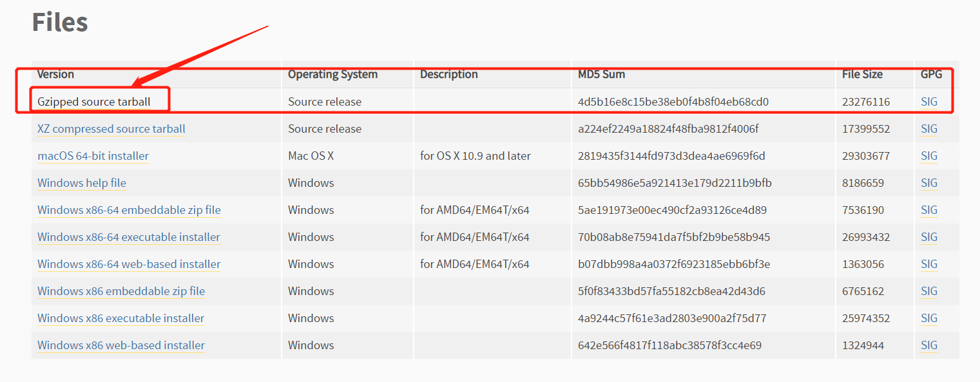Download the Windows x86-64 embeddable zip file

(x=129, y=209)
